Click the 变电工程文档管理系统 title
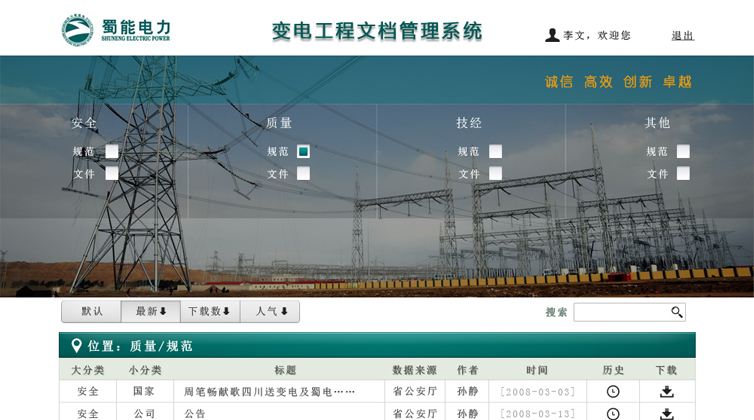 [377, 31]
